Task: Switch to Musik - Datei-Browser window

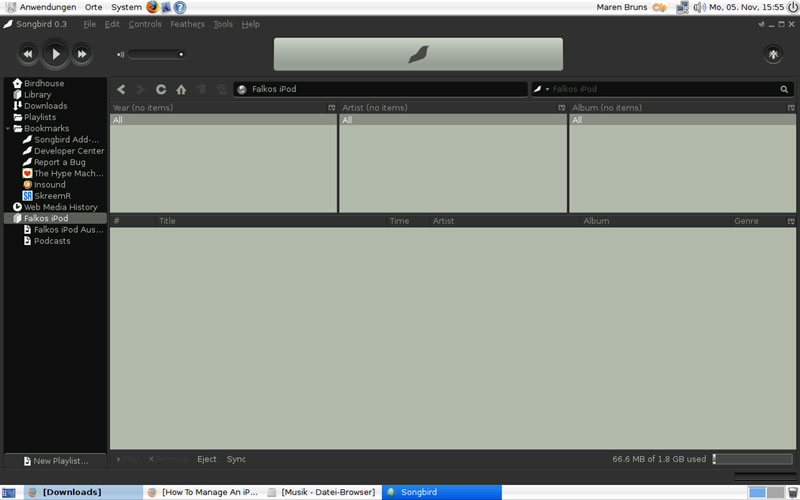Action: coord(322,492)
